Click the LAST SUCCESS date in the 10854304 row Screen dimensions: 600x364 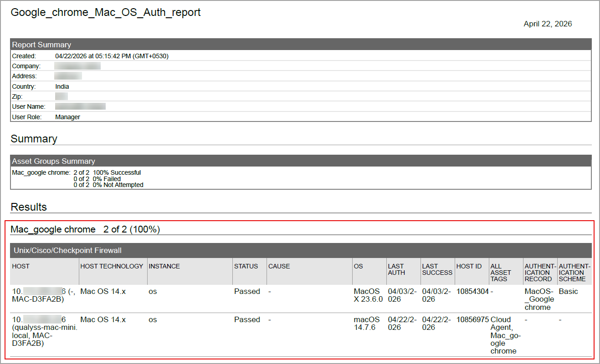pyautogui.click(x=437, y=295)
